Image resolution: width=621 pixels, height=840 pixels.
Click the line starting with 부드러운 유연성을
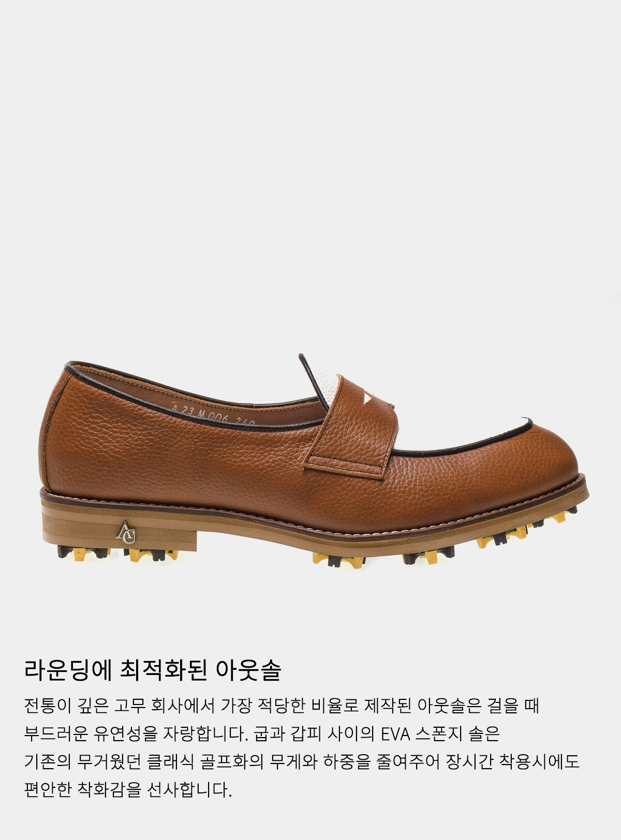tap(262, 733)
